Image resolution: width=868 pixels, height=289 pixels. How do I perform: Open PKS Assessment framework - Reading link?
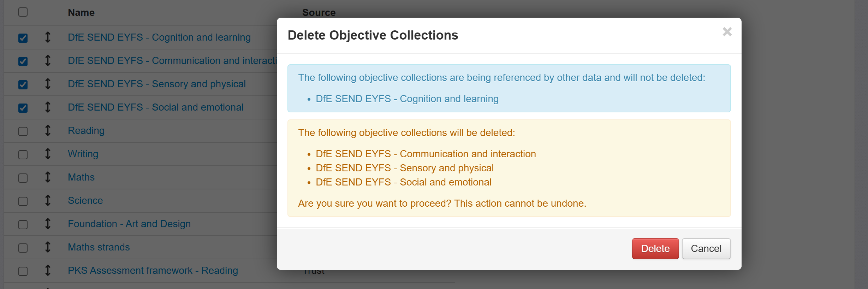153,271
